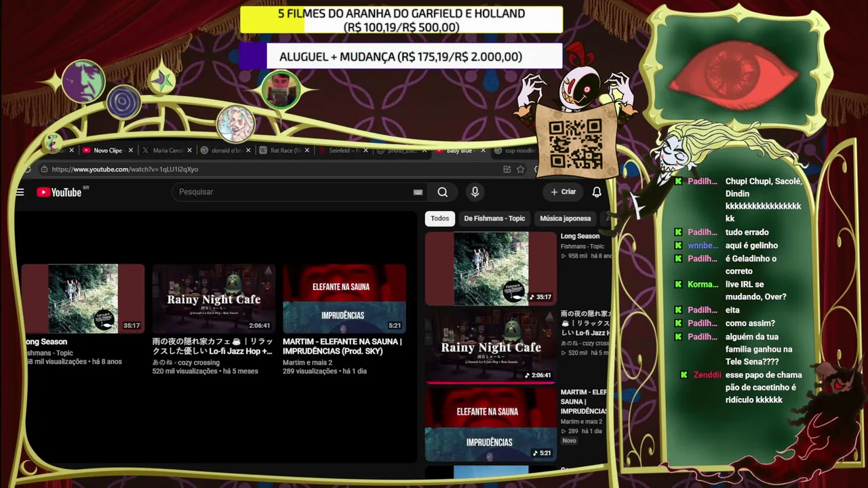Open the Lo-fi Jazz Hop end screen title
868x488 pixels.
click(212, 346)
